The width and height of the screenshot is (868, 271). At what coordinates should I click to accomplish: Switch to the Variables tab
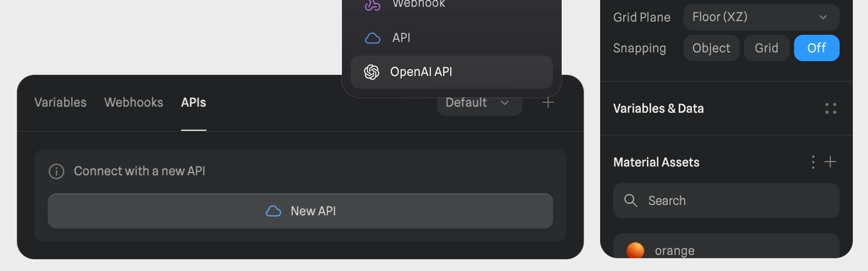tap(60, 103)
